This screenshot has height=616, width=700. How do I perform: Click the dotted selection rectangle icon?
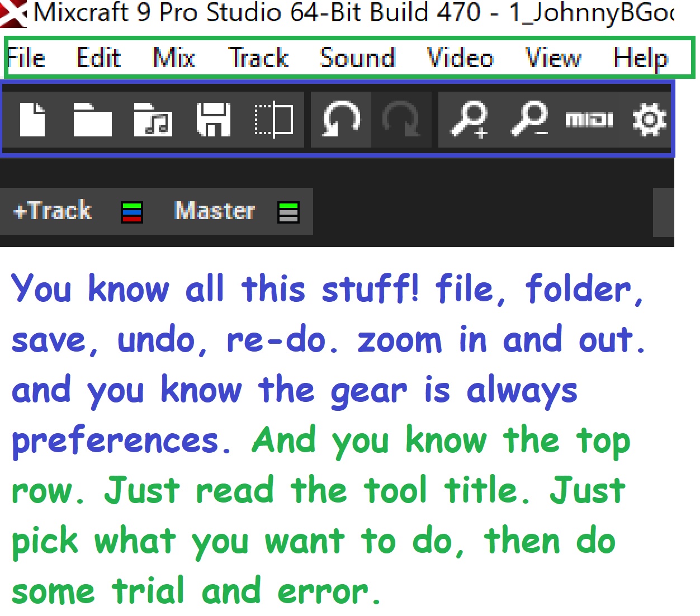274,120
